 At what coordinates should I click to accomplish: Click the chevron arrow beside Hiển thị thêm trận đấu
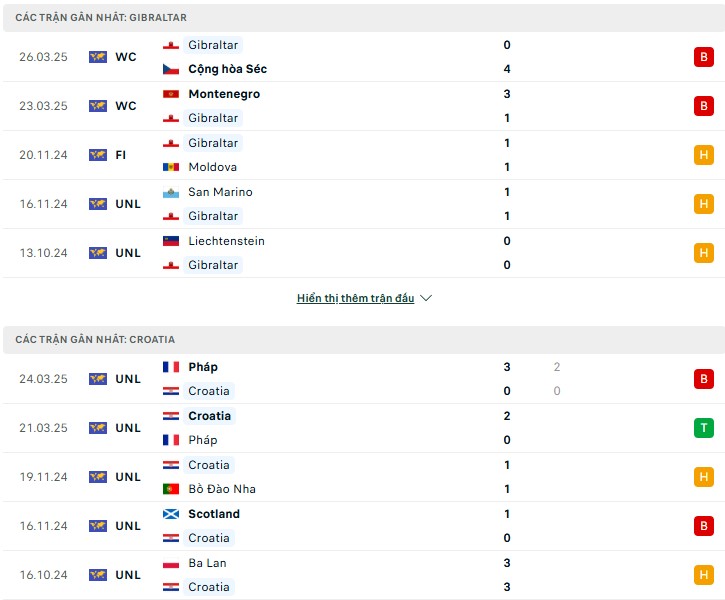[426, 298]
